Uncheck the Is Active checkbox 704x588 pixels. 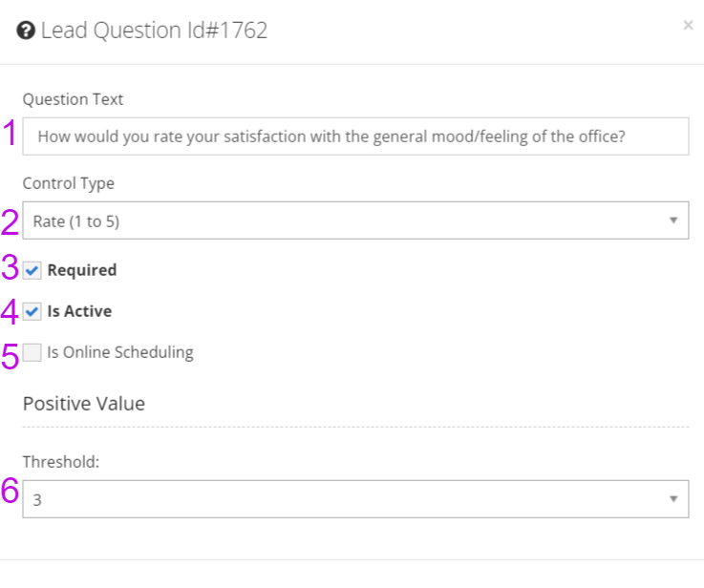(32, 311)
